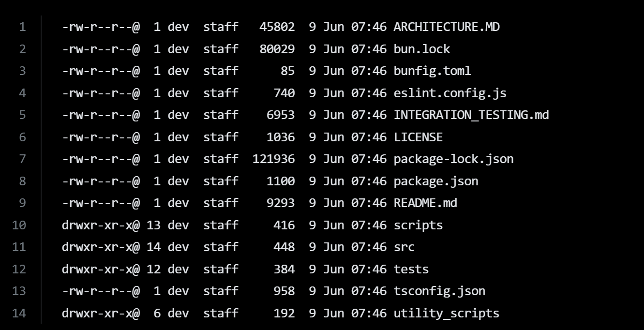Click the size value 9293
This screenshot has width=644, height=330.
pyautogui.click(x=280, y=203)
